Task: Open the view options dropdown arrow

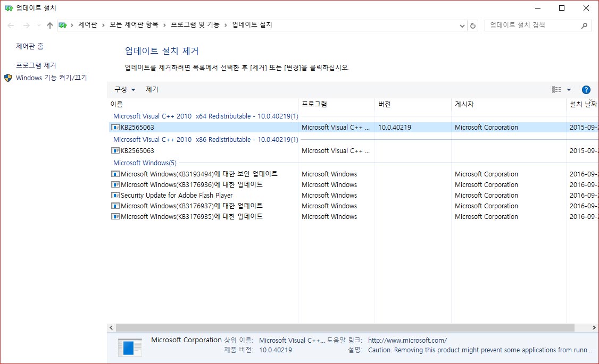Action: point(569,90)
